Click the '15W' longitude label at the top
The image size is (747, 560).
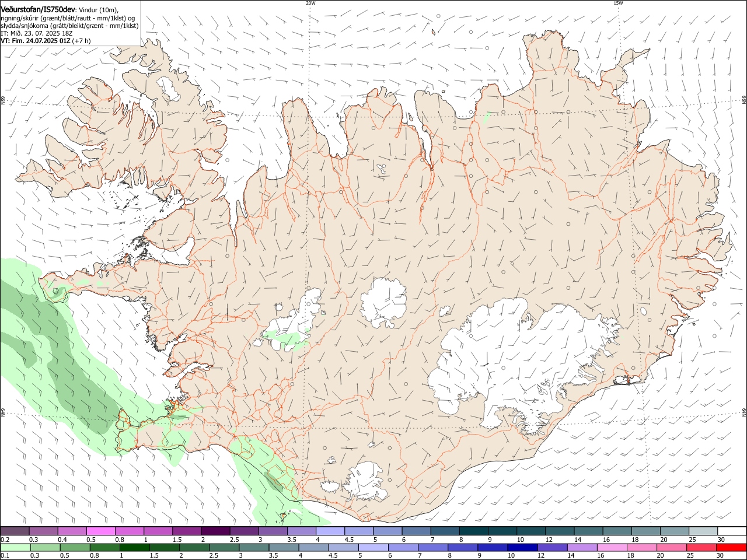pyautogui.click(x=618, y=3)
